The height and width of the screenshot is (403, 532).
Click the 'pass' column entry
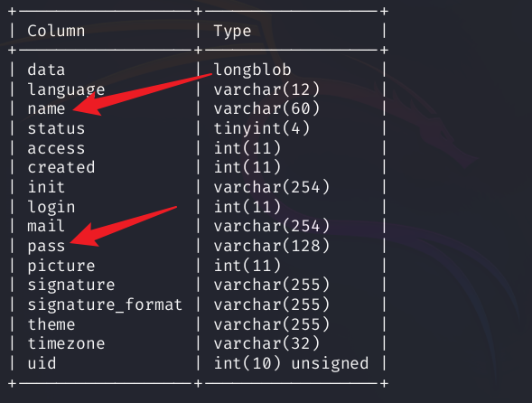tap(46, 247)
